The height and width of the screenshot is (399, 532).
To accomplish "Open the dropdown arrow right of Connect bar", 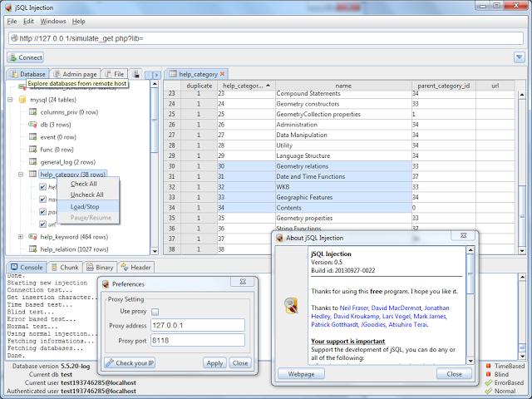I will pos(520,57).
